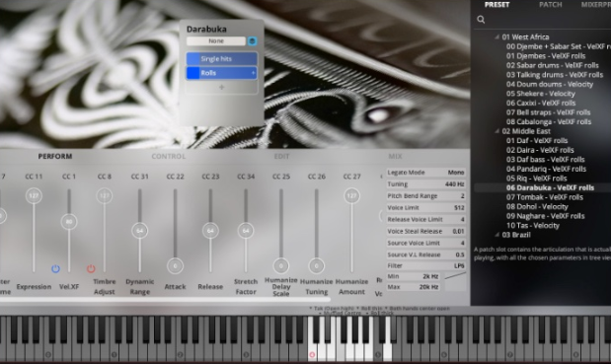This screenshot has width=611, height=364.
Task: Select the Single hits layer
Action: [x=221, y=59]
